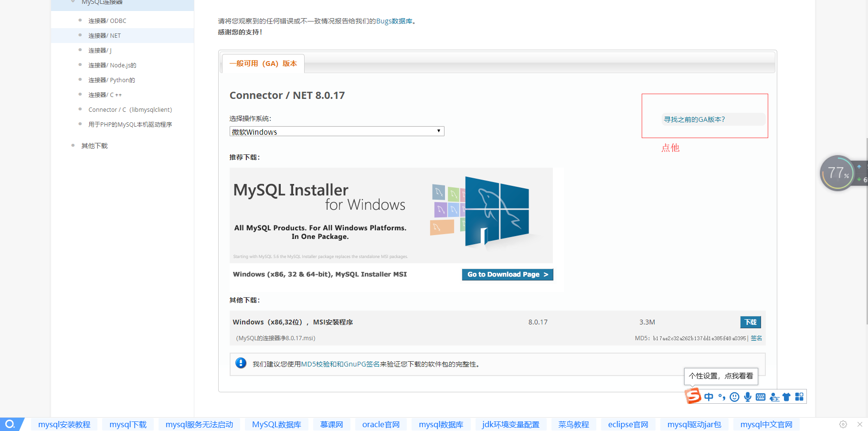Open 连接器/ J sidebar item
Screen dimensions: 868x431
[x=100, y=50]
